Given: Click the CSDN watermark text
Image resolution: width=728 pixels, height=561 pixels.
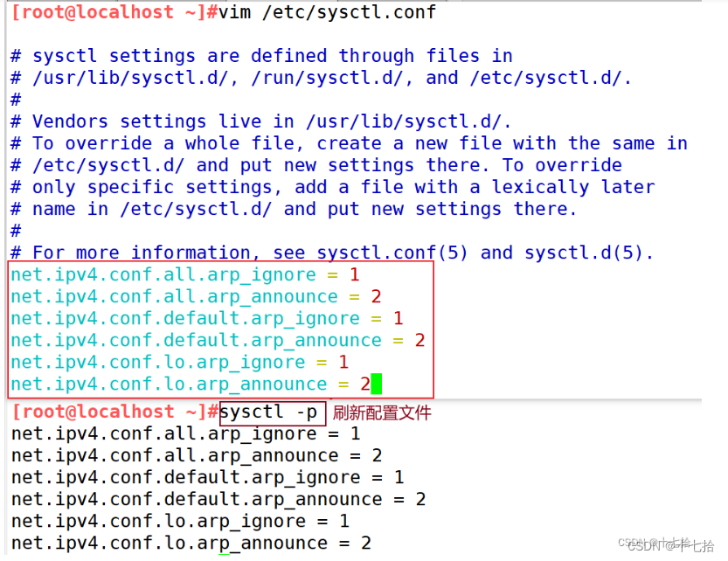Looking at the screenshot, I should point(667,544).
